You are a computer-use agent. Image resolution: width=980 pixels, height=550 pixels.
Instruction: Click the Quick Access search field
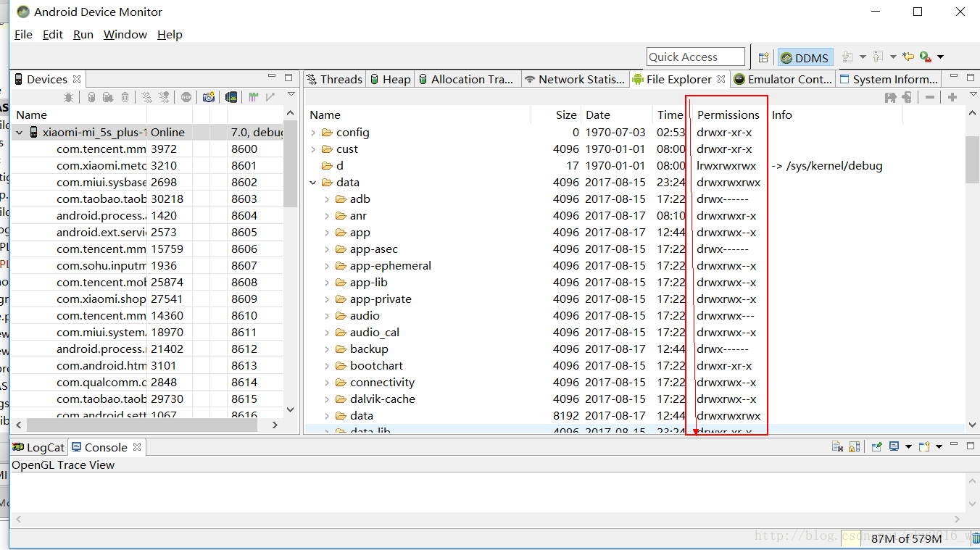(x=695, y=57)
